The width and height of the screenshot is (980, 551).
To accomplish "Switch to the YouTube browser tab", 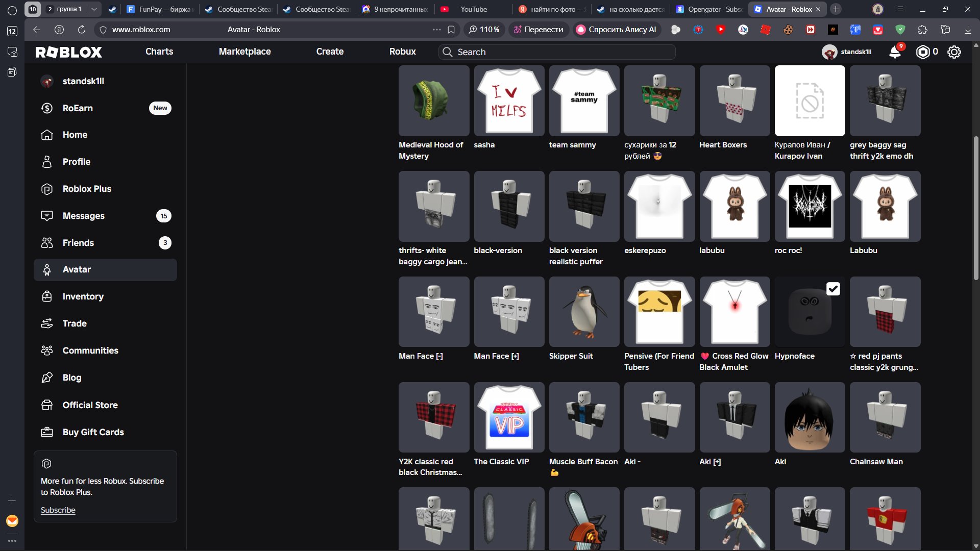I will pos(473,9).
